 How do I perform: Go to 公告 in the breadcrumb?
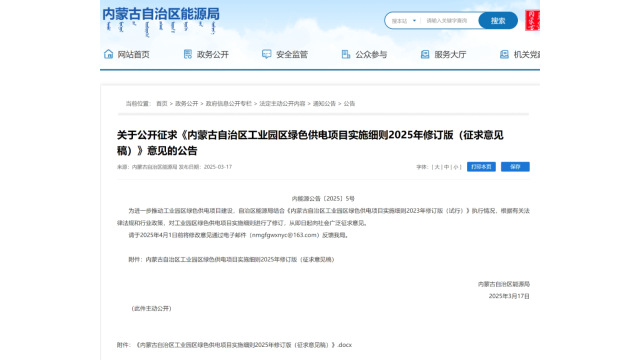(x=349, y=104)
